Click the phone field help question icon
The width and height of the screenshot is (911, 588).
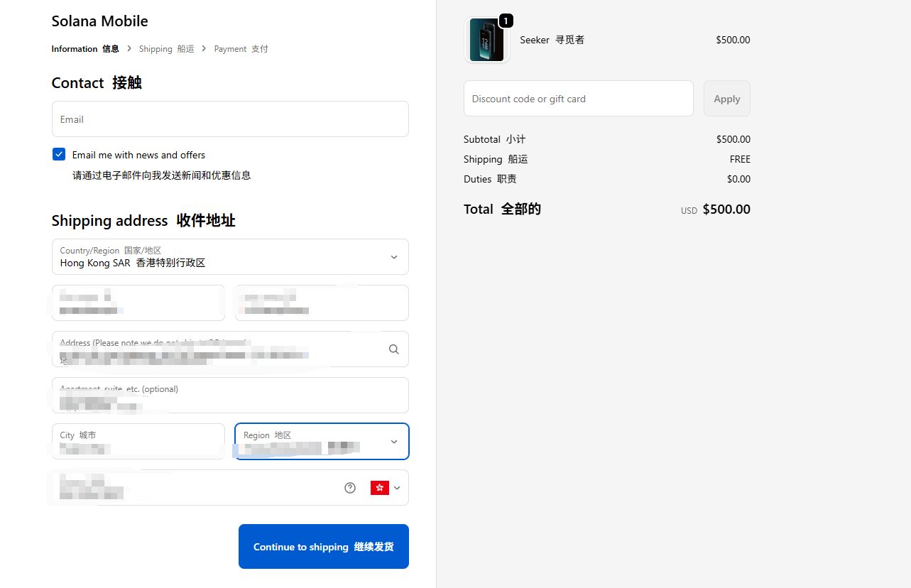[x=350, y=488]
